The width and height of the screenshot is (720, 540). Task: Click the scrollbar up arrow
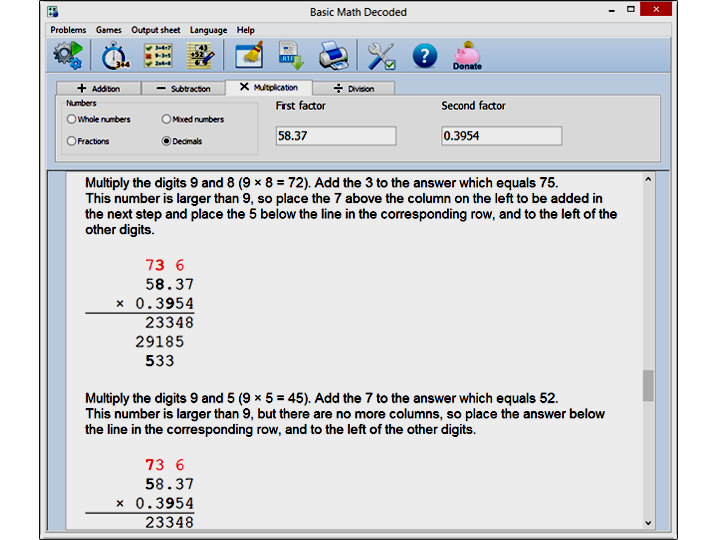[x=648, y=180]
